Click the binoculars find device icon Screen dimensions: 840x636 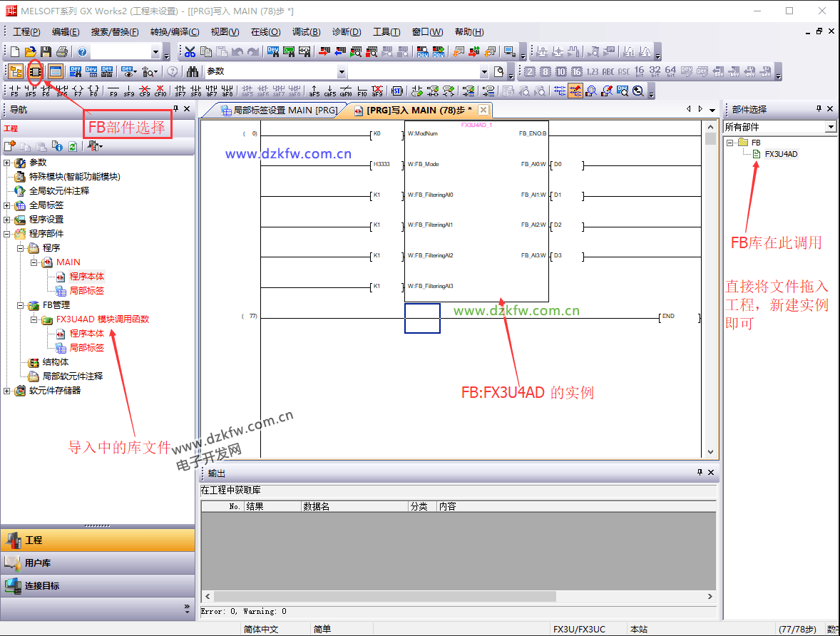192,71
